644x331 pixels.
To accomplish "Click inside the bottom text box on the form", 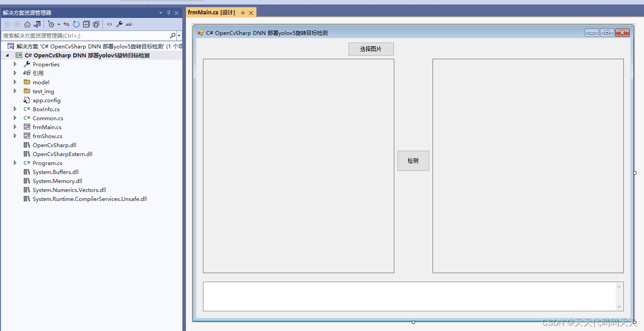I will 410,296.
